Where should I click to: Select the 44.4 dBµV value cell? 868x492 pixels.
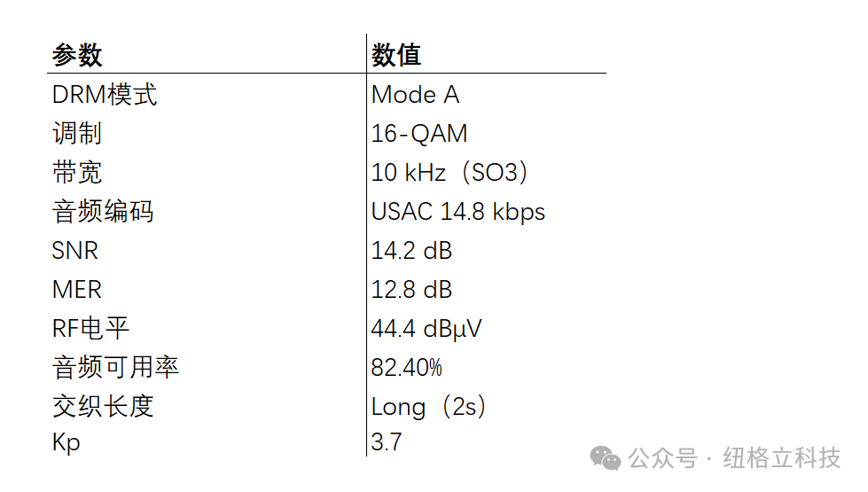[x=426, y=328]
